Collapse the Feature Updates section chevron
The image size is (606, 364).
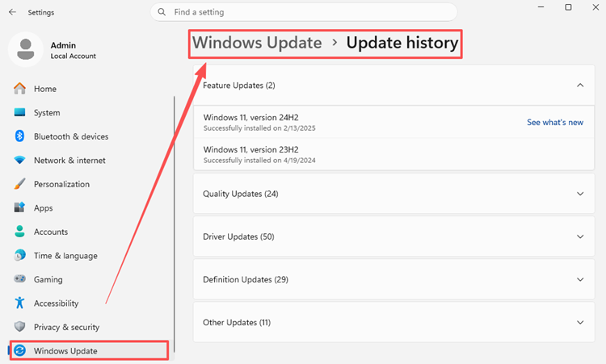pyautogui.click(x=580, y=86)
